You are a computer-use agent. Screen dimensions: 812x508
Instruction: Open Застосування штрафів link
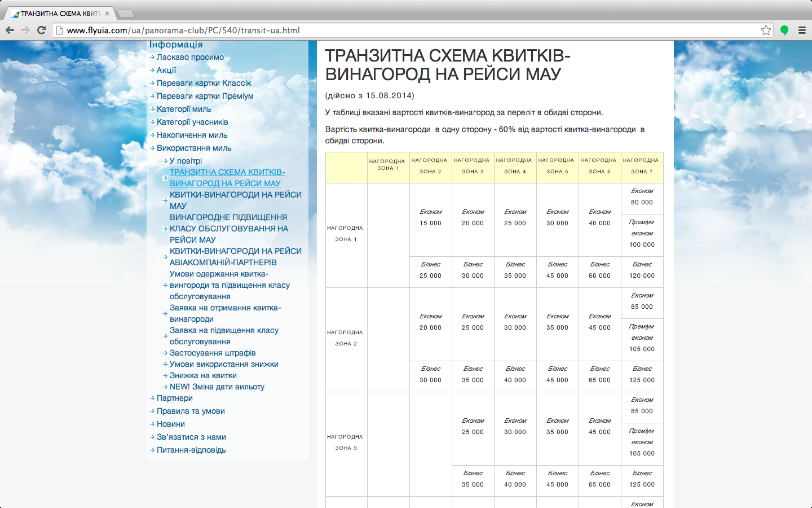[213, 353]
